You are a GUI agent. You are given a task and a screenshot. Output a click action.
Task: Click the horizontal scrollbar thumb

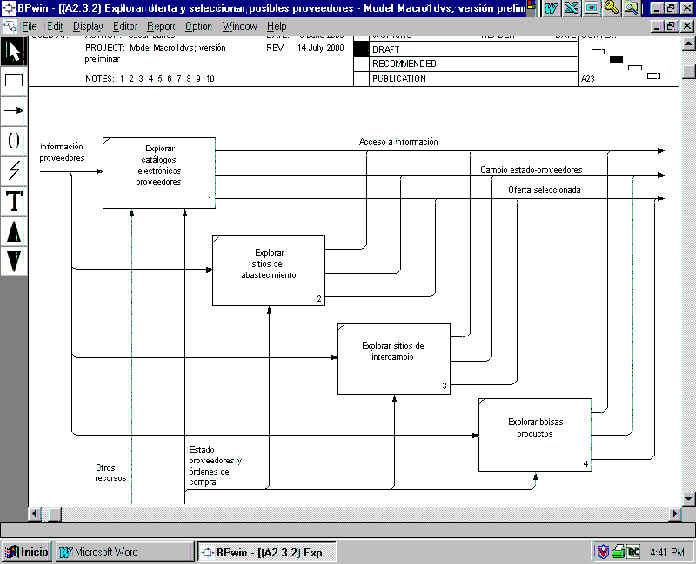point(54,514)
